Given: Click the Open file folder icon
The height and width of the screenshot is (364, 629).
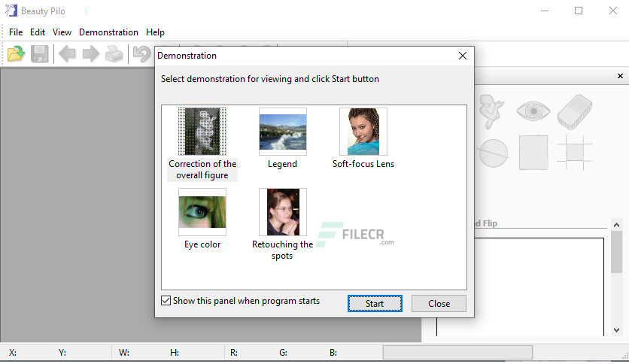Looking at the screenshot, I should pos(16,53).
